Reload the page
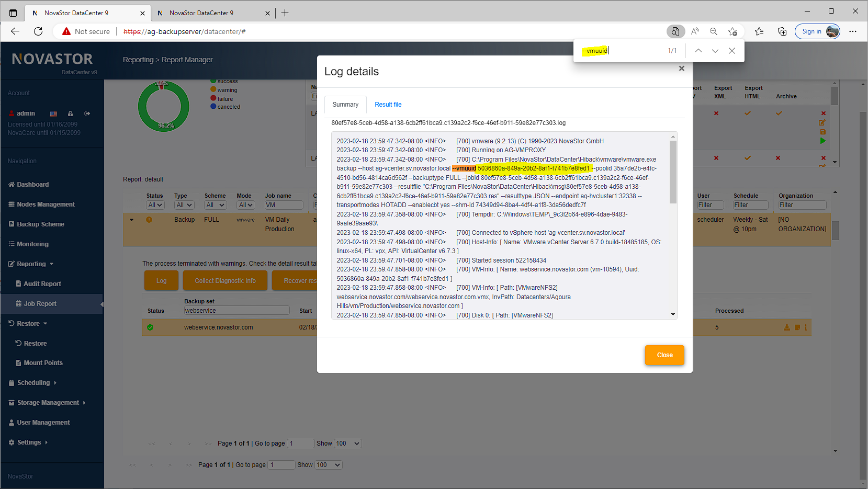Viewport: 868px width, 489px height. pos(38,31)
